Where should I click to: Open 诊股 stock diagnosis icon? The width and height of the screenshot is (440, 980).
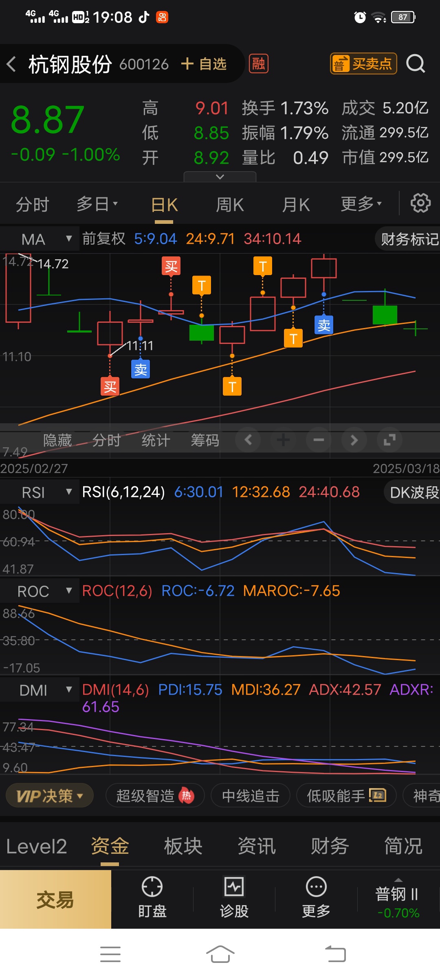coord(234,898)
